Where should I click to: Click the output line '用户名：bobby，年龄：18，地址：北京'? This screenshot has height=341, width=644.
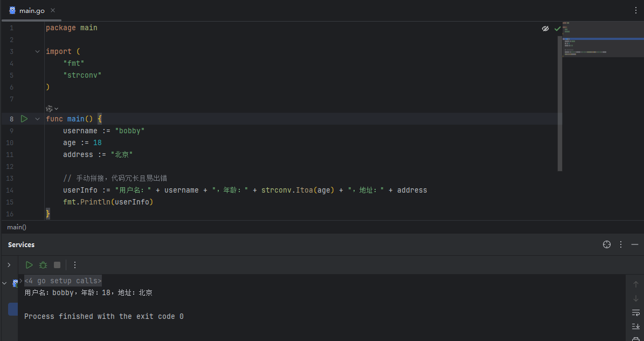coord(88,293)
